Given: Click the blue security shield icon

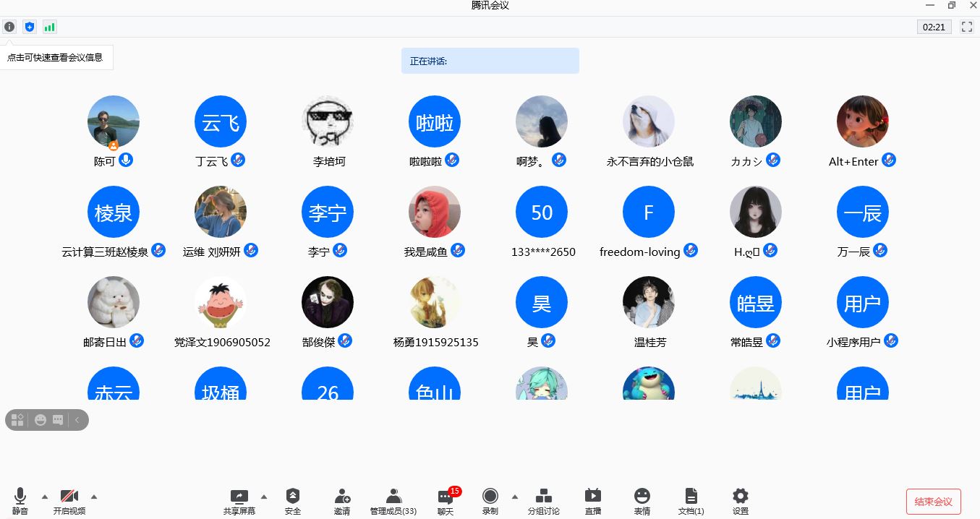Looking at the screenshot, I should (30, 27).
